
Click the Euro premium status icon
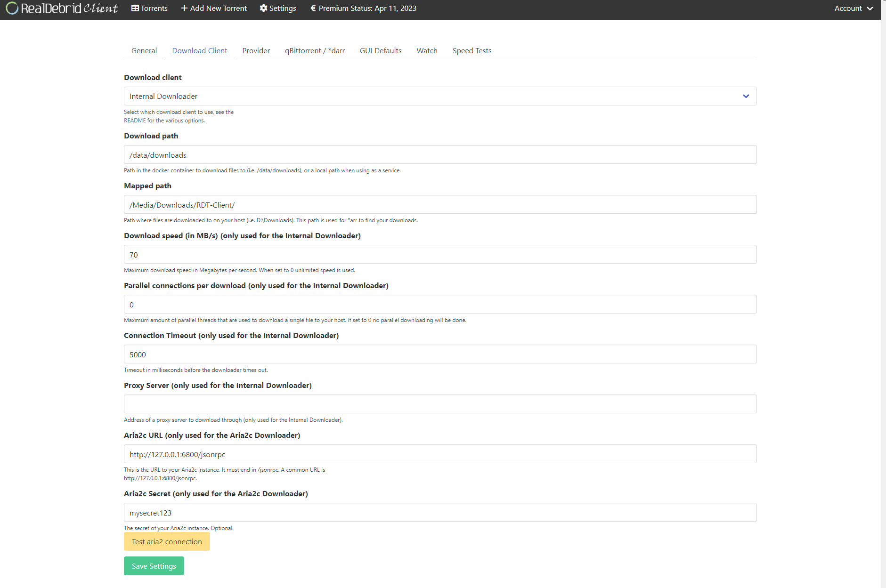click(x=312, y=8)
